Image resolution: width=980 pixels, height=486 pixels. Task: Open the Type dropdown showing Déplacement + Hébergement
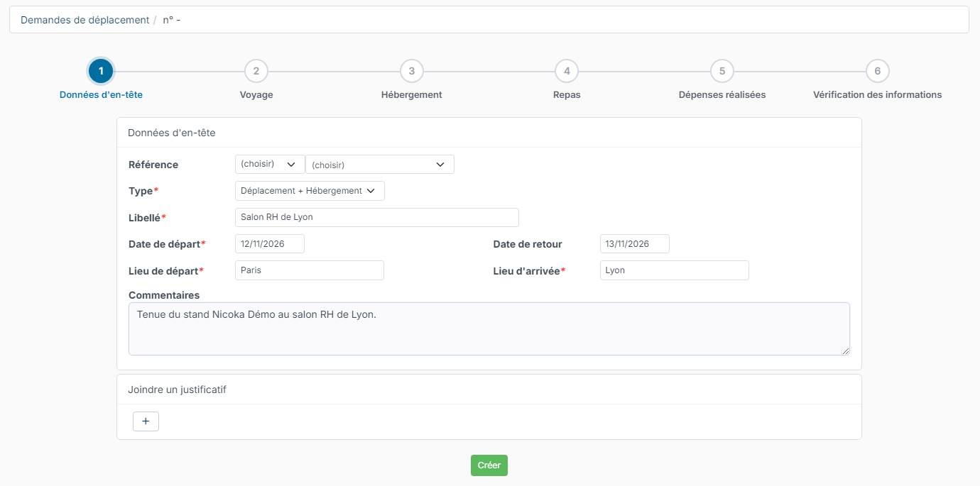(x=310, y=191)
